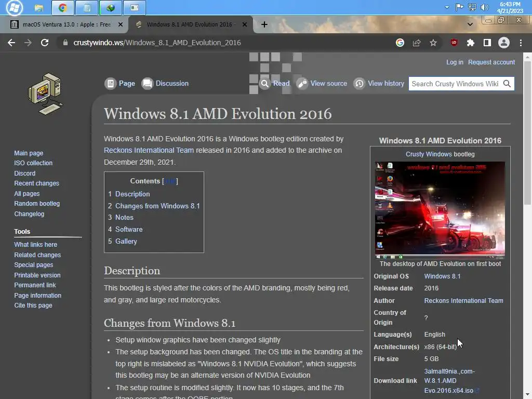This screenshot has width=532, height=399.
Task: Open the system clock showing 6:43 PM
Action: click(510, 7)
